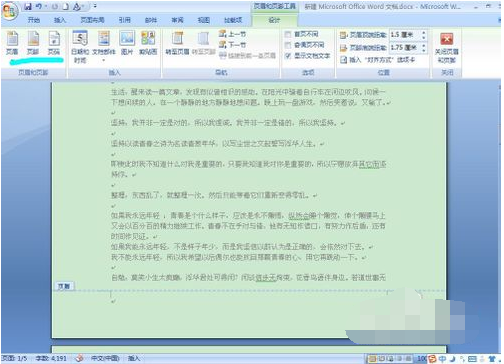Click the page count 页面: 1/5 in status bar
Image resolution: width=504 pixels, height=364 pixels.
(14, 358)
